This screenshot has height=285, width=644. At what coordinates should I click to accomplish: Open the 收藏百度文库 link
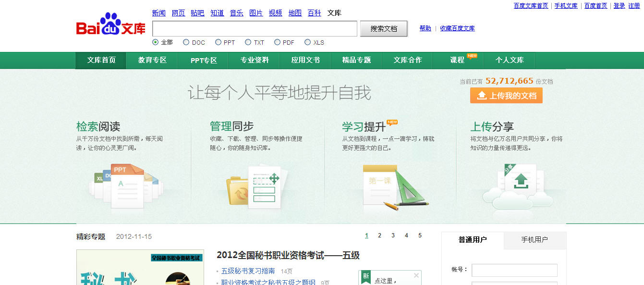[x=457, y=28]
